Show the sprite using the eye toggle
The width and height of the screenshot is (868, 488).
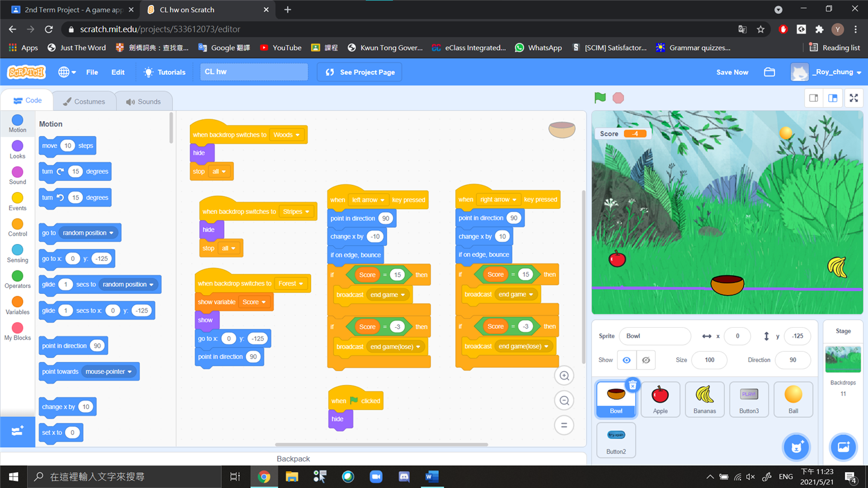tap(627, 360)
